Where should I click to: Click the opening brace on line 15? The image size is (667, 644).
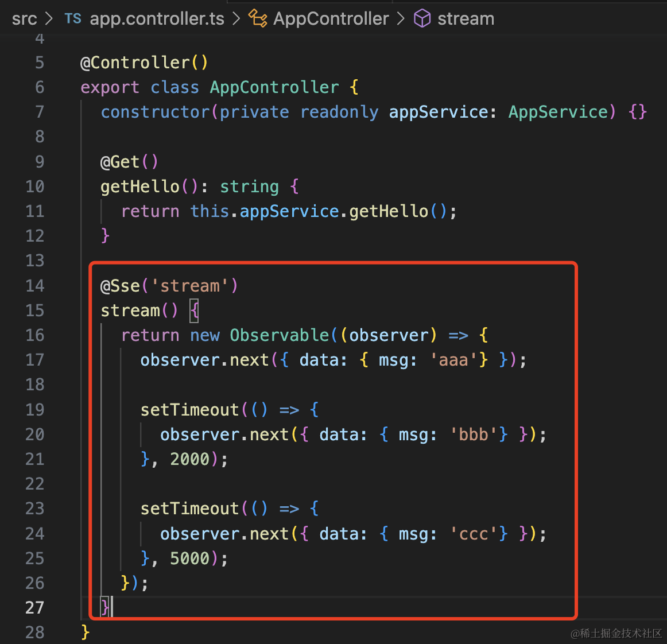(194, 311)
